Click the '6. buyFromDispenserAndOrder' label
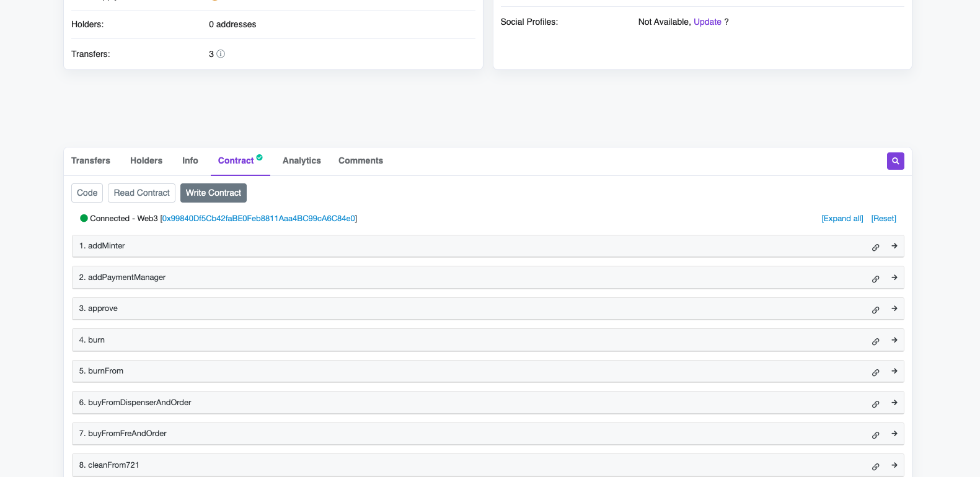980x477 pixels. click(x=135, y=403)
